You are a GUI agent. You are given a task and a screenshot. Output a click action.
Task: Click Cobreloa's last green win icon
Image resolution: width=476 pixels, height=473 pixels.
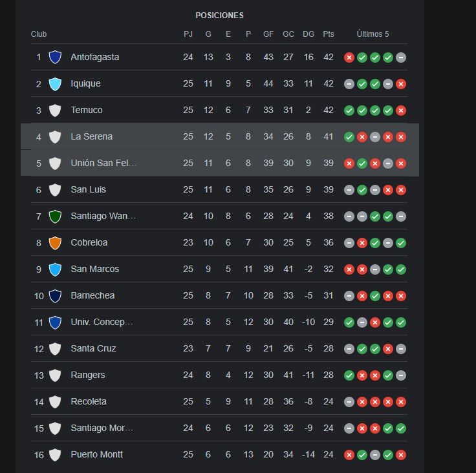[401, 243]
